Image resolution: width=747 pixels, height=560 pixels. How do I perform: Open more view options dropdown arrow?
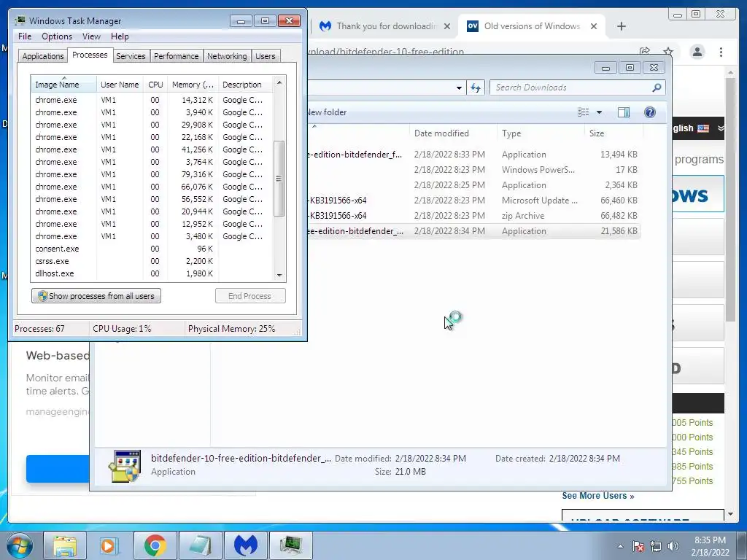(x=600, y=112)
